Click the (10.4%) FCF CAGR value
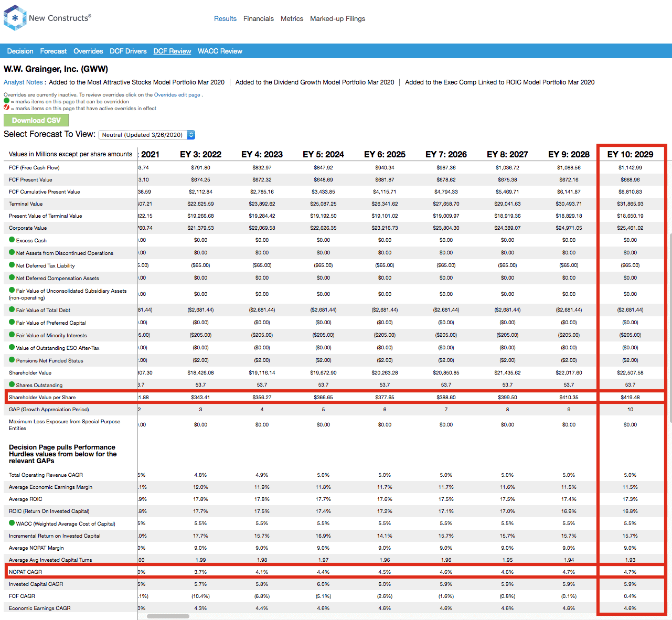The image size is (672, 620). tap(200, 596)
